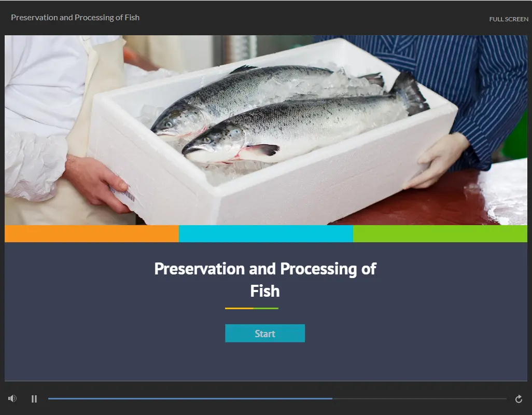
Task: Click the playhead where the blue progress ends
Action: [332, 399]
